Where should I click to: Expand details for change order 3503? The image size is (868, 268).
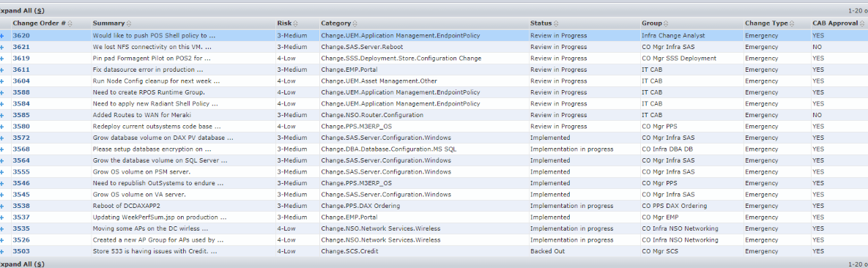[x=2, y=251]
